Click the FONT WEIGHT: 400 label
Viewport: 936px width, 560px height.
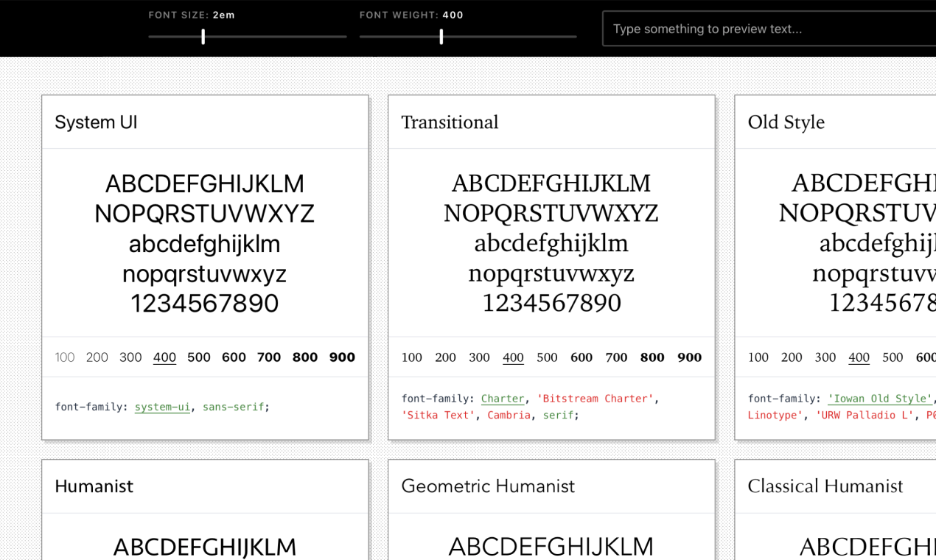(x=411, y=15)
